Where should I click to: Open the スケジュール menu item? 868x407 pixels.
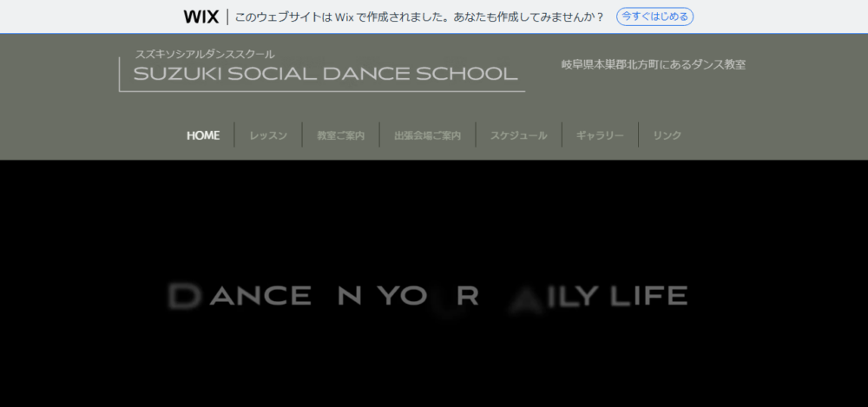(519, 135)
